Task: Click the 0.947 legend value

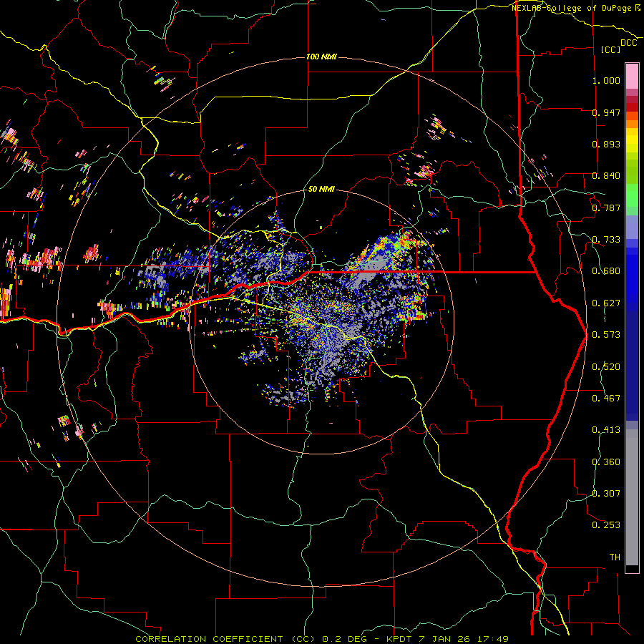Action: coord(606,112)
